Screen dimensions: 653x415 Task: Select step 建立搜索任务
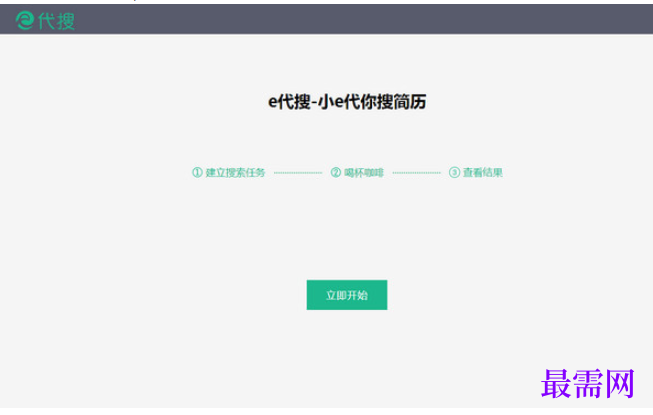[x=229, y=172]
